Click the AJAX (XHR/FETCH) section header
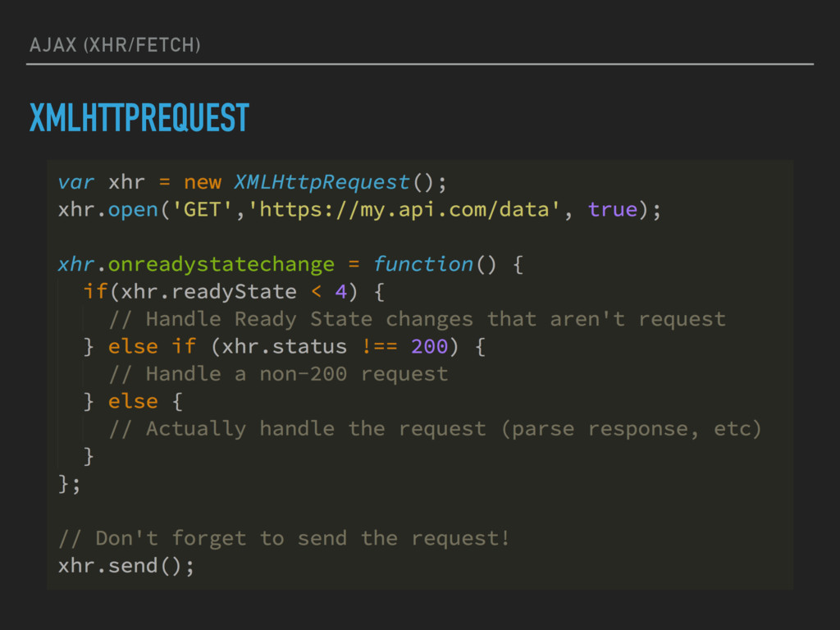This screenshot has width=840, height=630. click(x=115, y=45)
